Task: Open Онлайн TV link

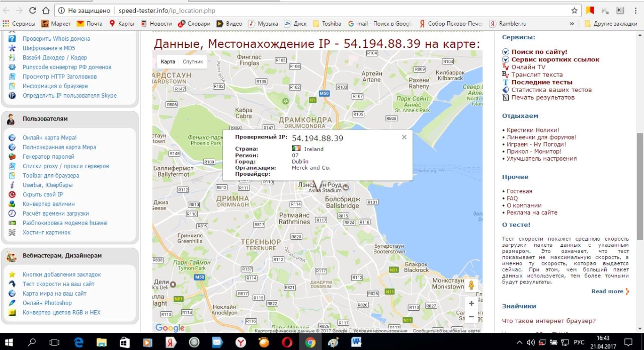Action: click(528, 67)
